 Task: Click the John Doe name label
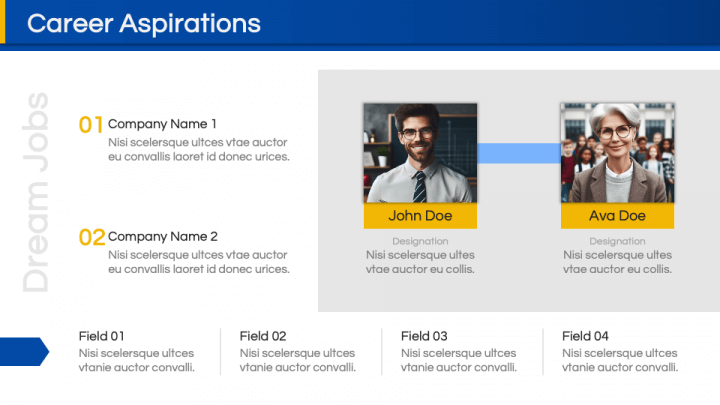(x=420, y=216)
